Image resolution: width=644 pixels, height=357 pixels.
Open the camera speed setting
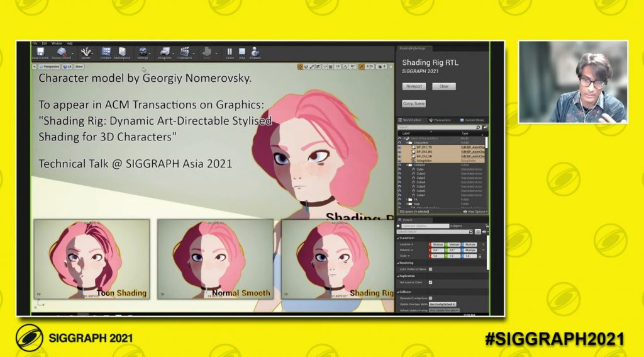(381, 67)
